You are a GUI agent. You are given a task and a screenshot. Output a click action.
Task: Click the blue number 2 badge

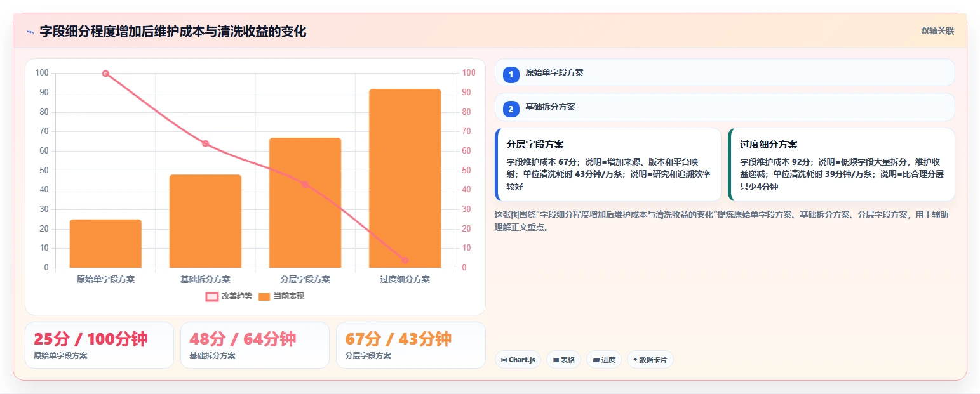click(511, 109)
